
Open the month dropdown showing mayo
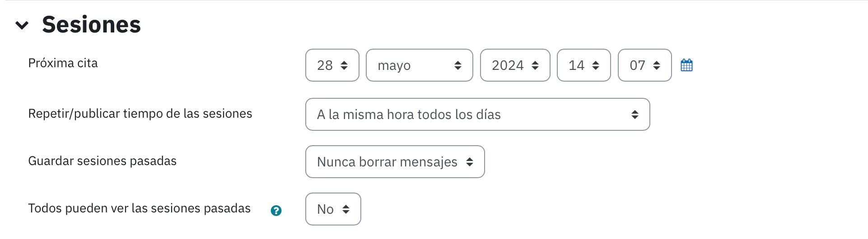(x=420, y=65)
